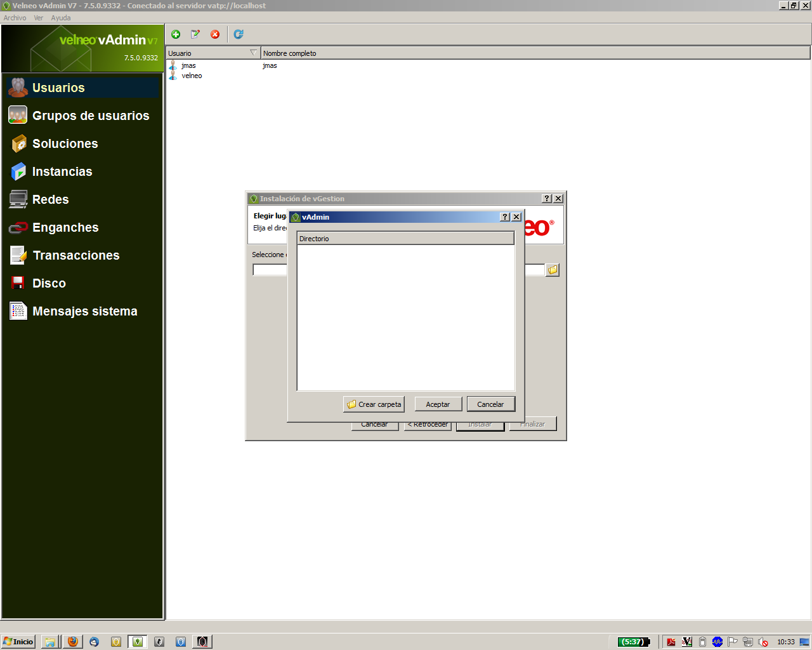Viewport: 812px width, 650px height.
Task: Go to the Soluciones section
Action: [82, 143]
